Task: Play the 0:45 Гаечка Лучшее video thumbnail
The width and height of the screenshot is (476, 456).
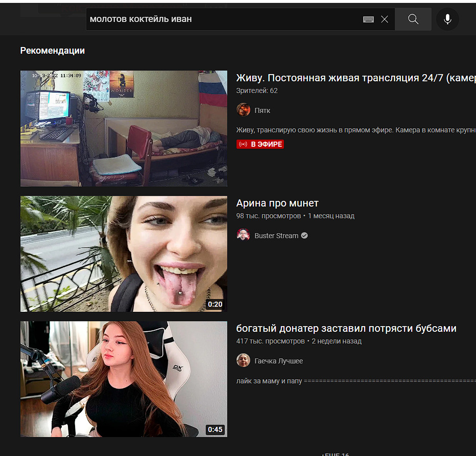Action: point(124,379)
